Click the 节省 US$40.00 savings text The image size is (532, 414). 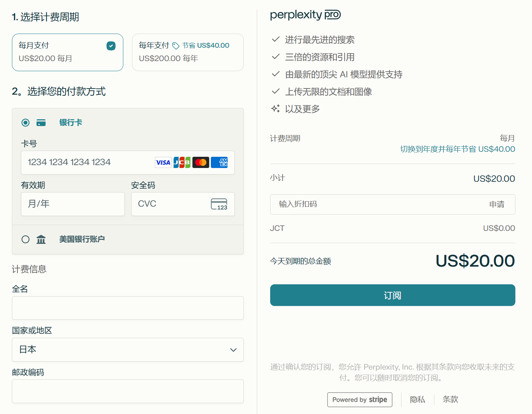tap(206, 46)
